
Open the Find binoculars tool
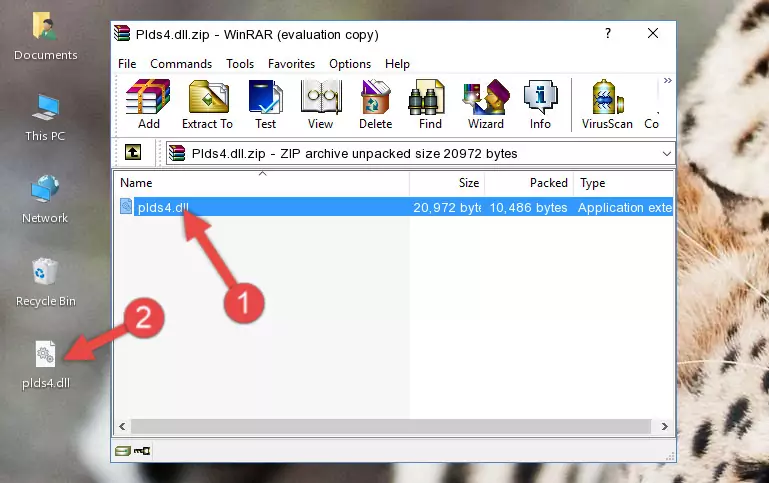[430, 104]
